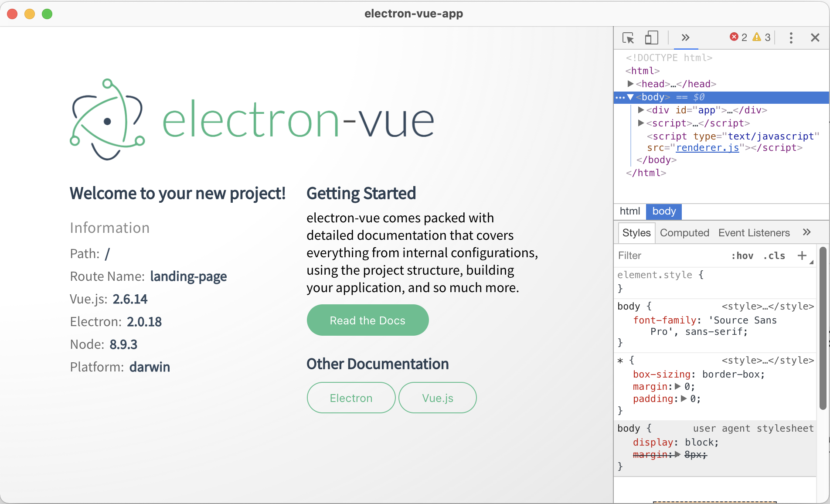
Task: Select the script type text/javascript node
Action: pyautogui.click(x=732, y=142)
